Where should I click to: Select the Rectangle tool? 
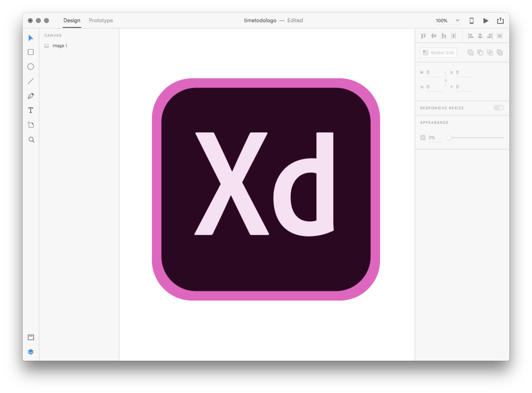(31, 52)
